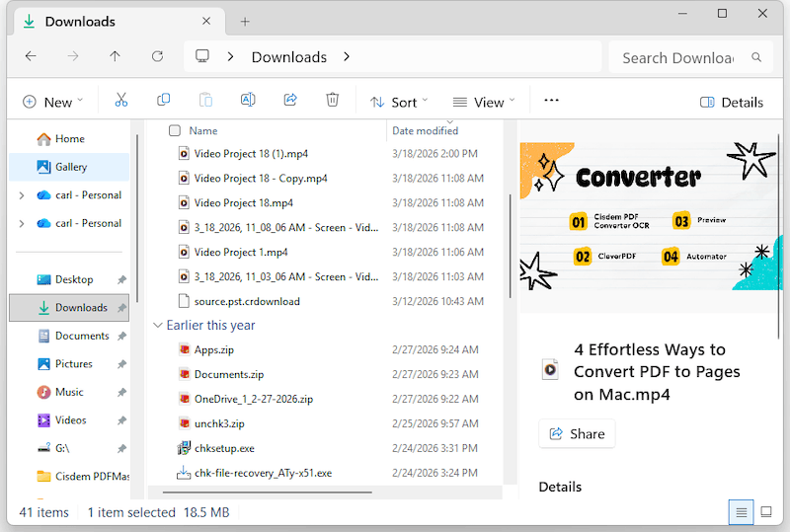
Task: Collapse the Earlier this year group
Action: 158,326
